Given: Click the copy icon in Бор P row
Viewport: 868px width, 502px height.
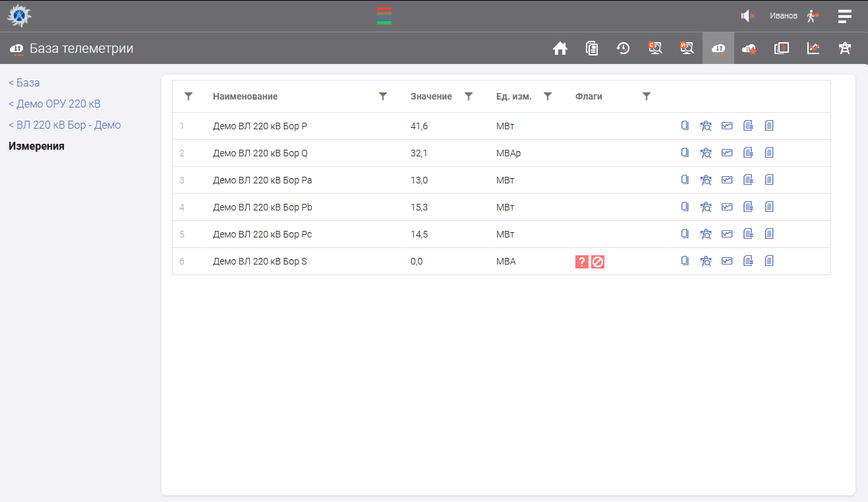Looking at the screenshot, I should click(685, 126).
